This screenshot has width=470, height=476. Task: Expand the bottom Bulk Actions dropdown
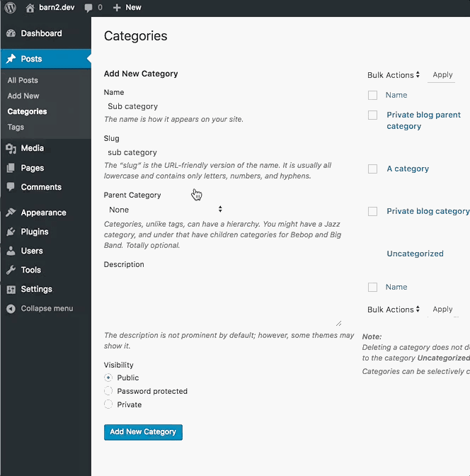tap(394, 310)
